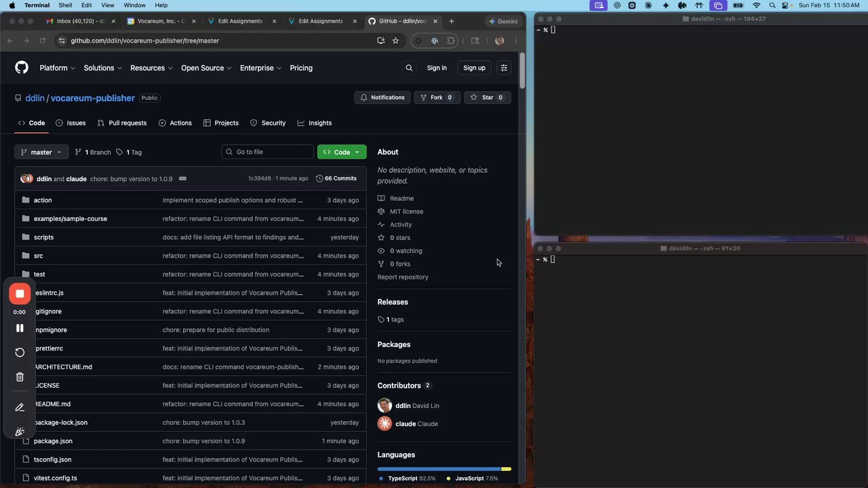The width and height of the screenshot is (868, 488).
Task: View the 66 Commits history
Action: point(336,179)
